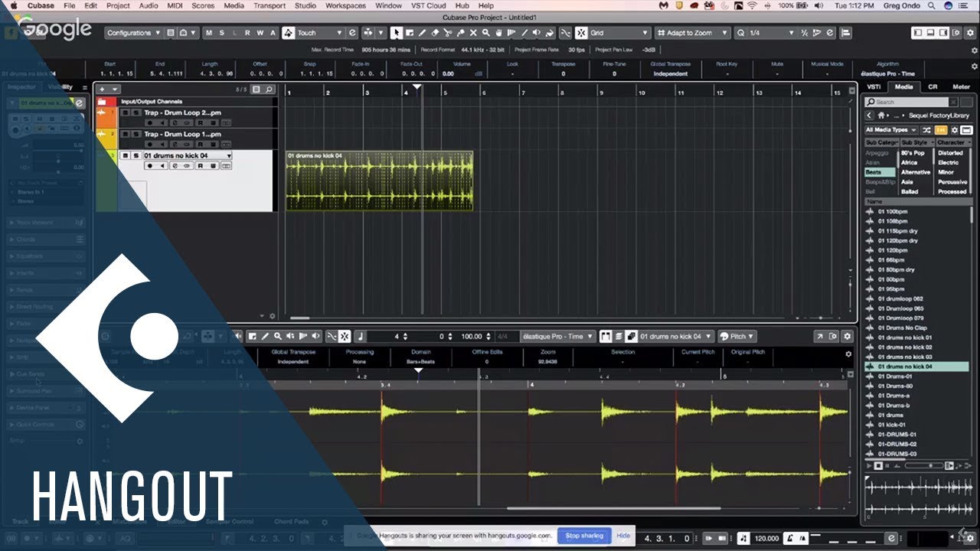Click the metronome click icon in transport
Screen dimensions: 980x551
click(791, 539)
